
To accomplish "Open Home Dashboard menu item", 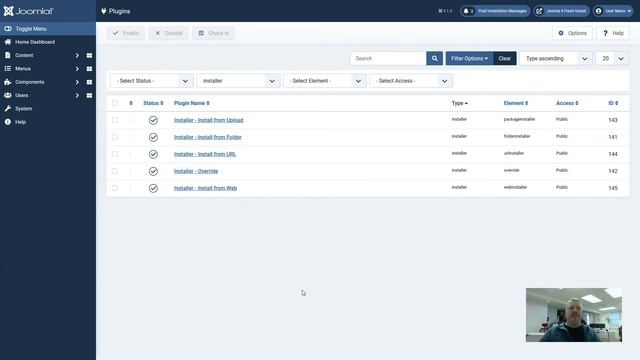I will (35, 42).
